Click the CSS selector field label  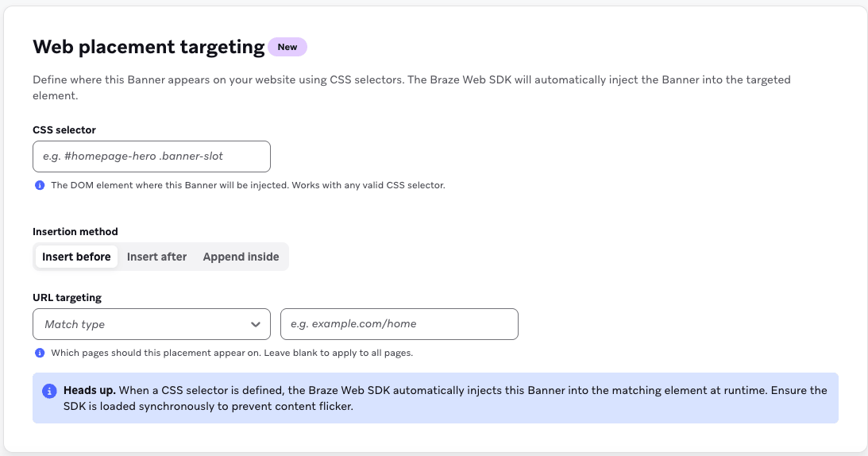pos(64,129)
